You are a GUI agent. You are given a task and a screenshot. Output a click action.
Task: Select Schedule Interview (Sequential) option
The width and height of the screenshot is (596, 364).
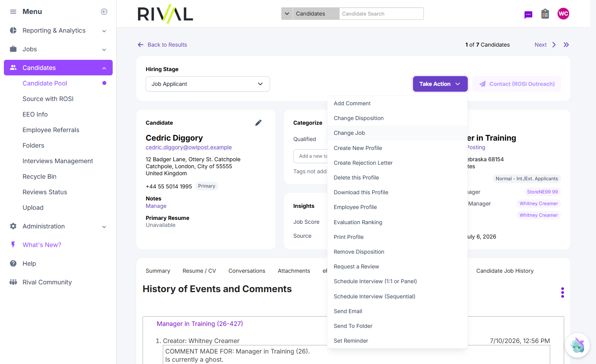pyautogui.click(x=397, y=296)
